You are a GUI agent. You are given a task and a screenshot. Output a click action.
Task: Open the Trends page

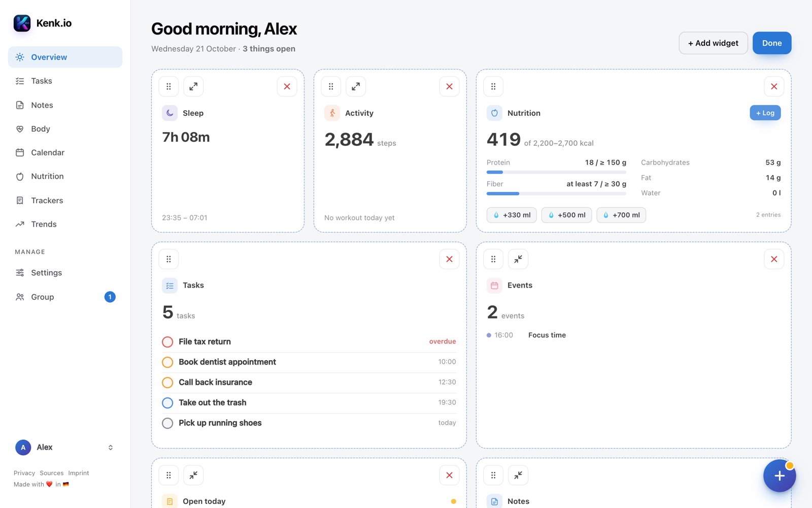pyautogui.click(x=65, y=224)
